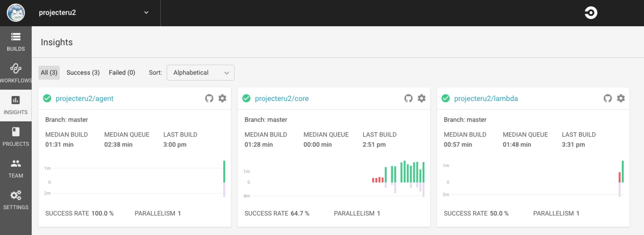Open Settings in the sidebar
This screenshot has height=235, width=644.
(16, 200)
